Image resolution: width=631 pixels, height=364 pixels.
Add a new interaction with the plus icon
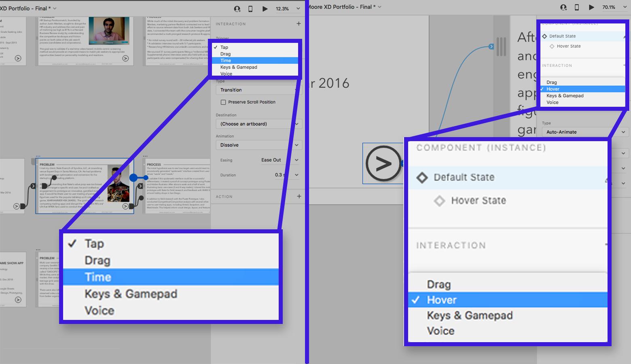[299, 24]
